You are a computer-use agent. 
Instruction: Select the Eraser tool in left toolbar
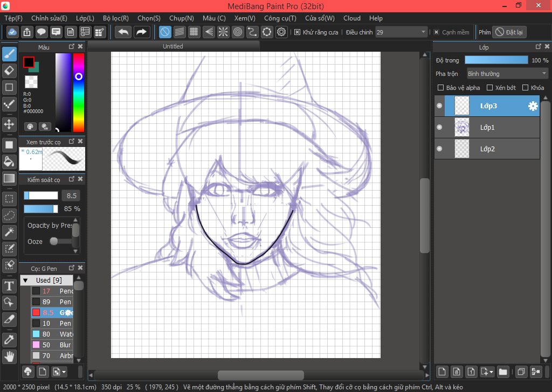(9, 71)
